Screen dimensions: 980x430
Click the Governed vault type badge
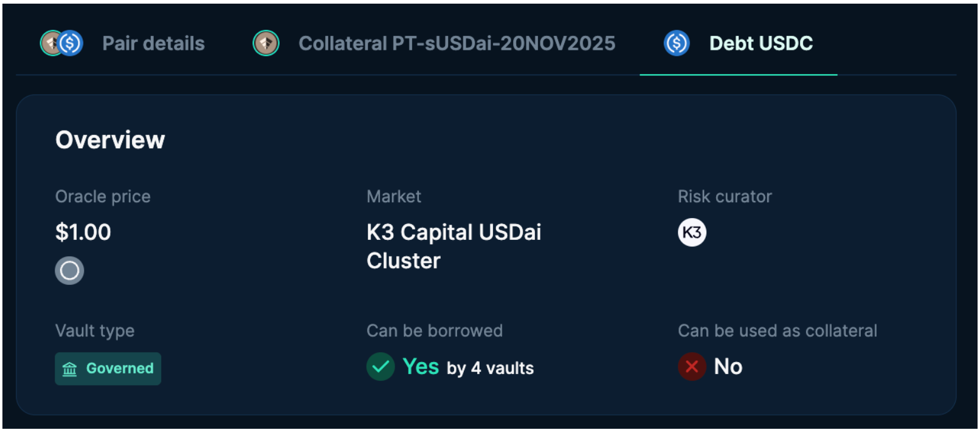tap(108, 369)
